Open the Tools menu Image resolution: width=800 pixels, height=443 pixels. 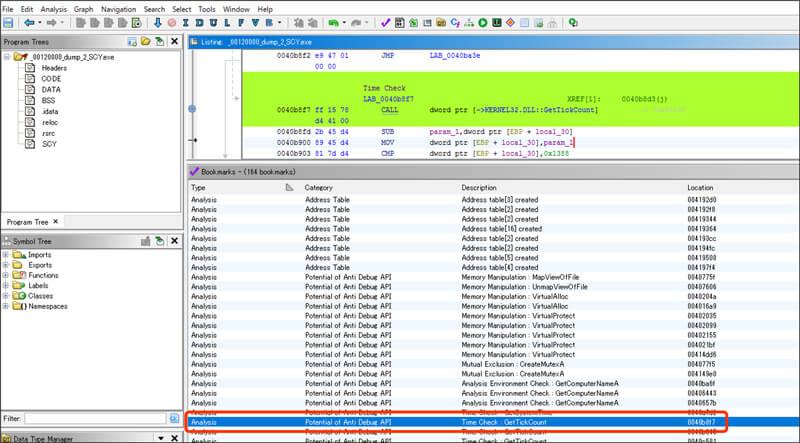click(x=207, y=9)
